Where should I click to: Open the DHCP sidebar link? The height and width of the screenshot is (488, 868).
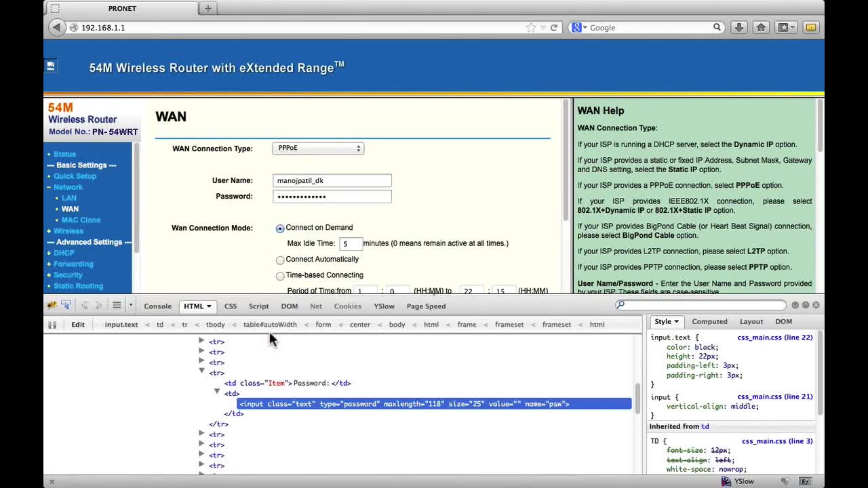(64, 253)
